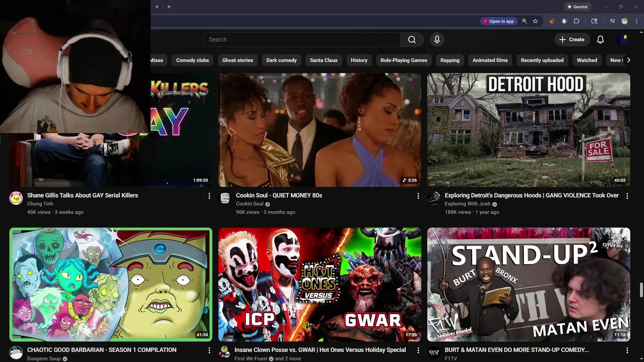Click the Open in app button
This screenshot has width=644, height=362.
(x=498, y=21)
